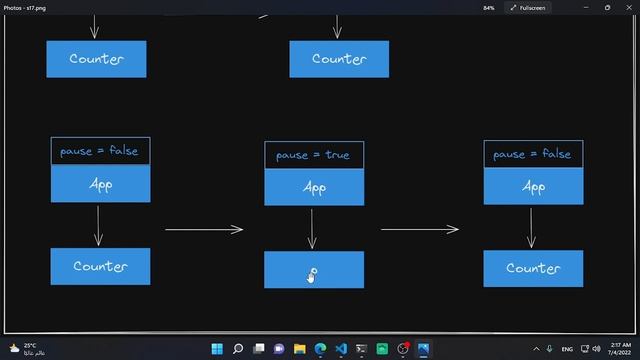Screen dimensions: 640x360
Task: Click the microphone tray icon
Action: [549, 349]
